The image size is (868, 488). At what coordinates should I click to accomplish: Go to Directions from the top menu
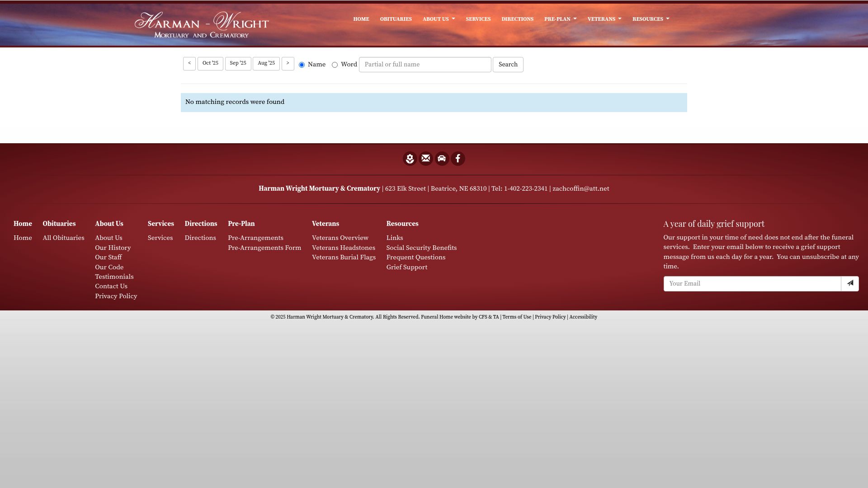point(517,19)
